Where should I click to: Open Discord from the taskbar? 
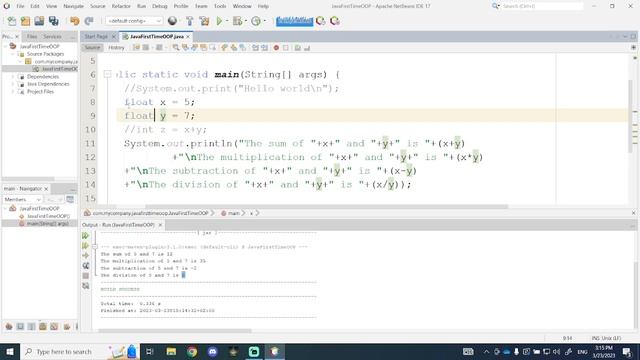[213, 351]
